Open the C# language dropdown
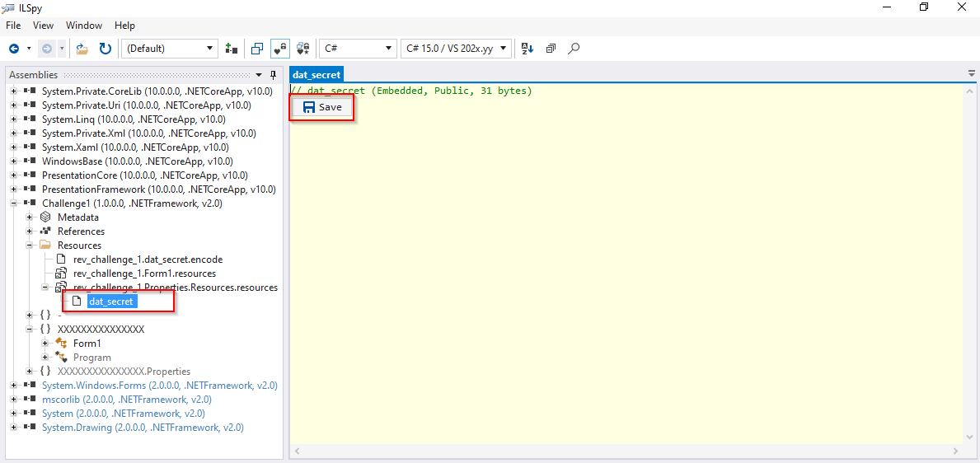The height and width of the screenshot is (463, 980). point(358,48)
